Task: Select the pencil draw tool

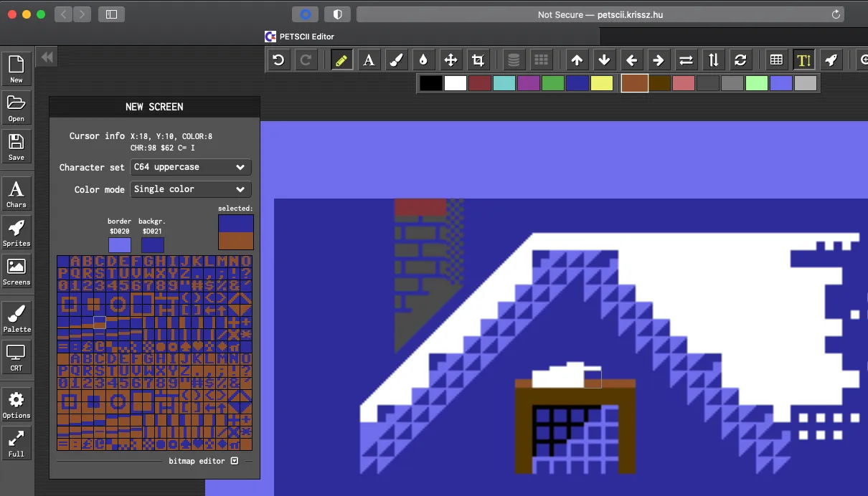Action: [x=341, y=60]
